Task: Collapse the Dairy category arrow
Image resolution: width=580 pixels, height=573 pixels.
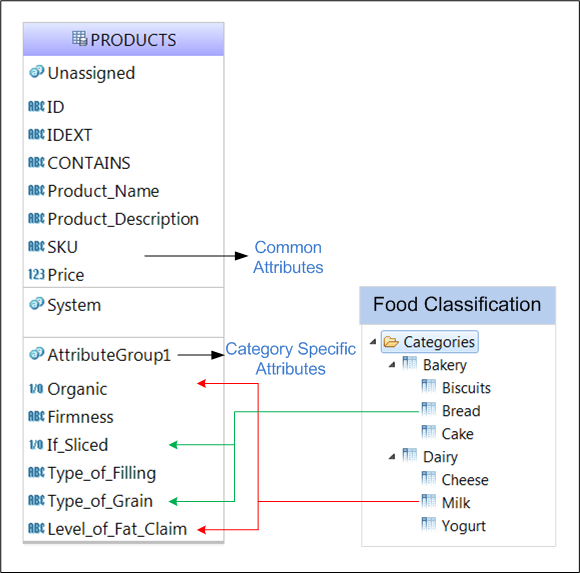Action: click(x=392, y=457)
